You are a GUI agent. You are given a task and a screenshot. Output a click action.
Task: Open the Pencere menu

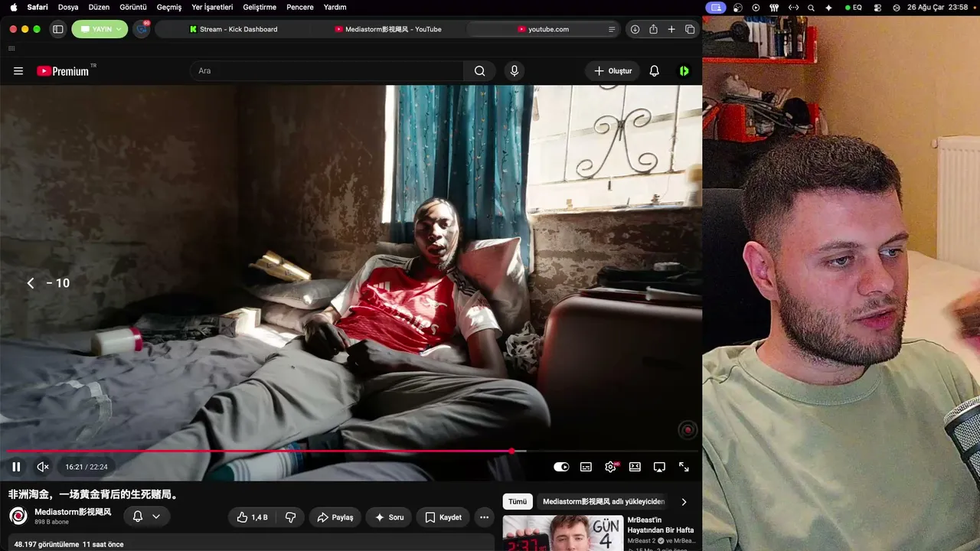pos(300,7)
